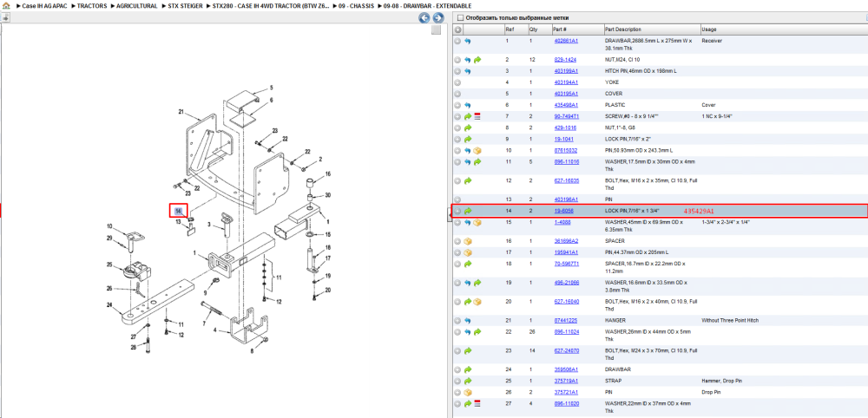Toggle the round select button for row 14 LOCK PIN
Viewport: 868px width, 418px height.
point(457,211)
